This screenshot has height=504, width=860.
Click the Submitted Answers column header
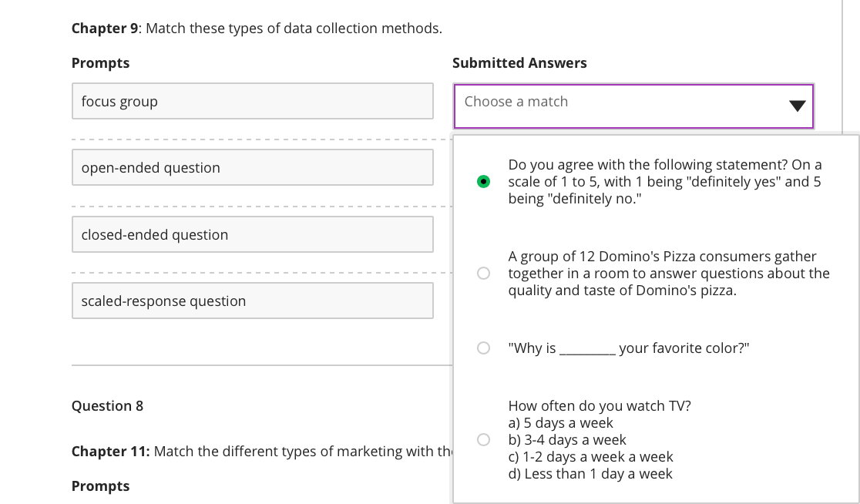pyautogui.click(x=520, y=62)
